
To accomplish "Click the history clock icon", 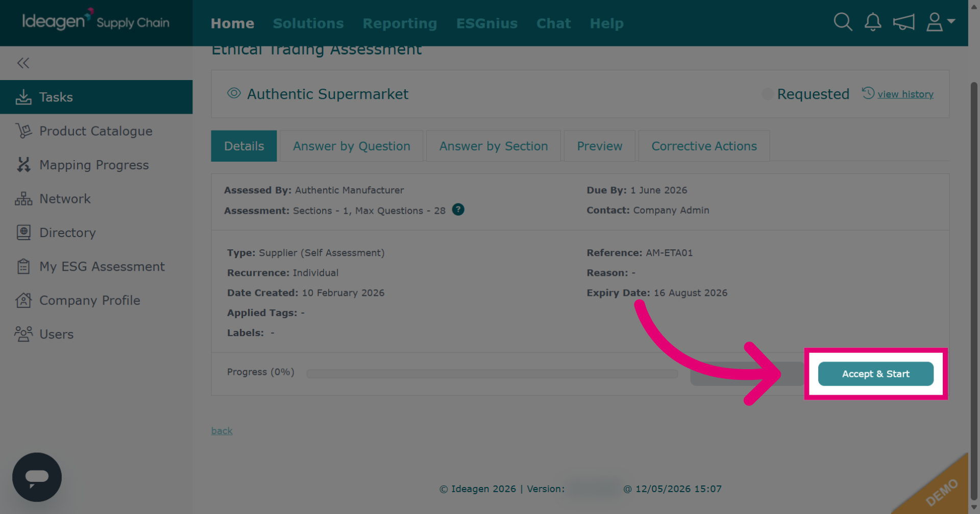I will pyautogui.click(x=868, y=93).
